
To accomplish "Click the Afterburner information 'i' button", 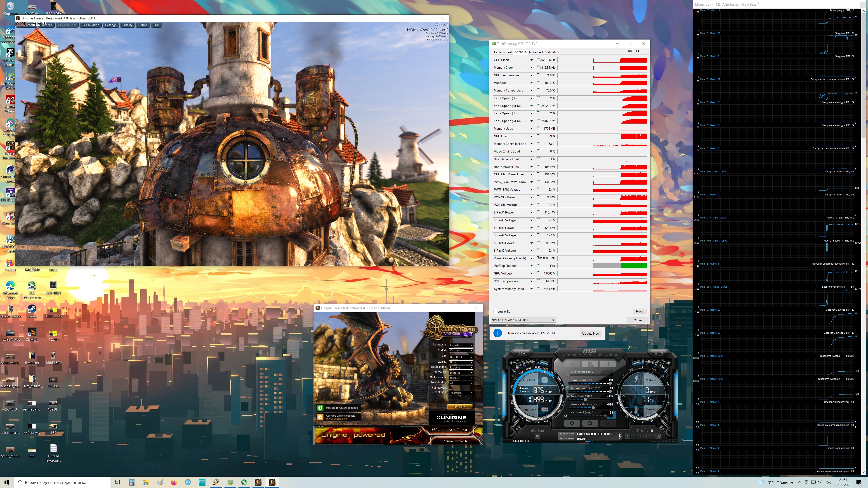I will (x=608, y=364).
